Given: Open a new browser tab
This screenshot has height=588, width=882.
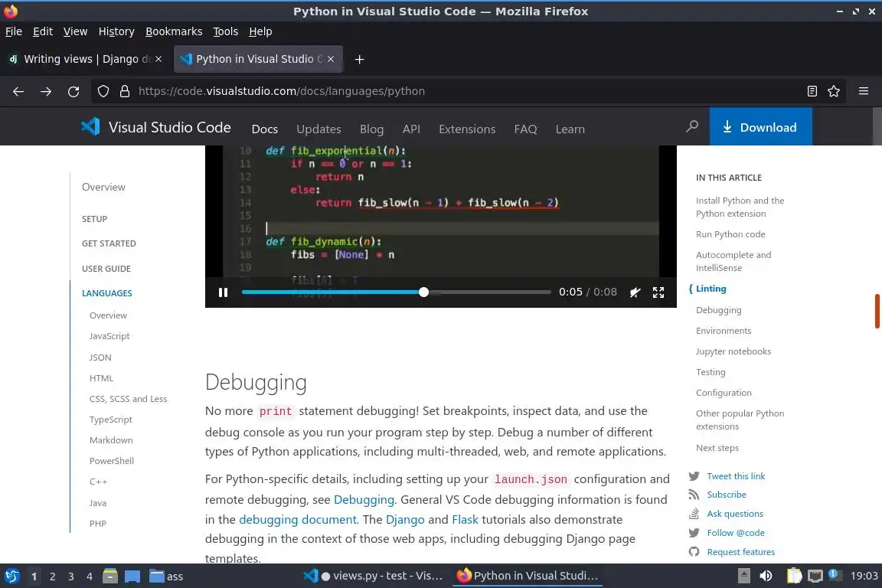Looking at the screenshot, I should point(359,59).
